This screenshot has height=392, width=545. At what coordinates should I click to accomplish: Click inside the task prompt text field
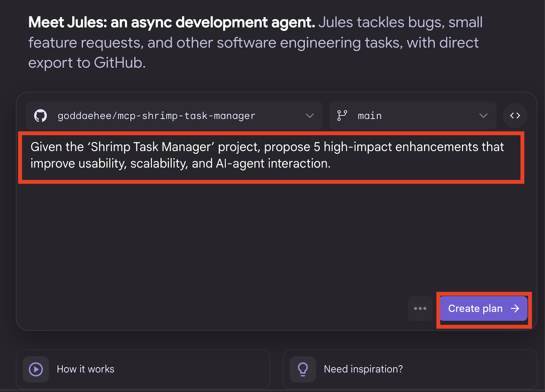pos(271,157)
